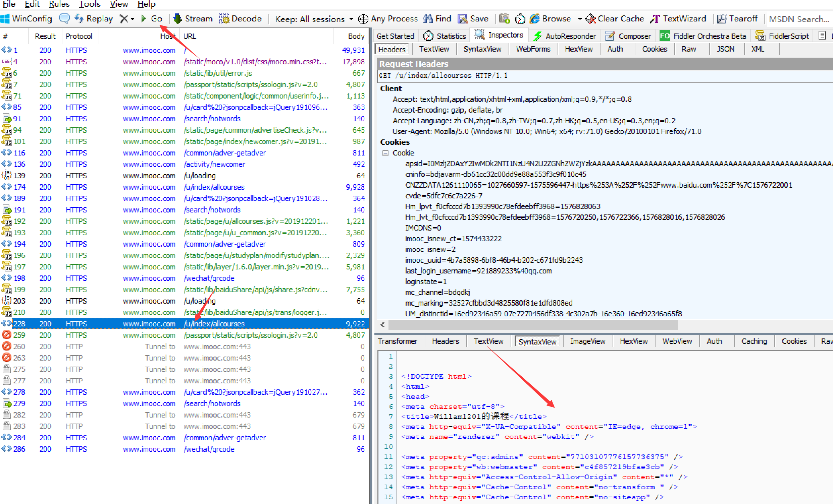Click Clear Cache toolbar icon
The height and width of the screenshot is (504, 833).
[590, 18]
